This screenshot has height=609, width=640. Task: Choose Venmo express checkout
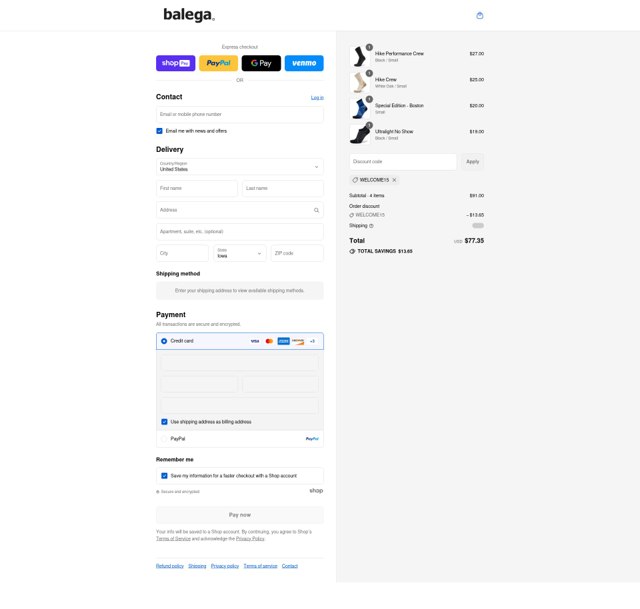304,63
